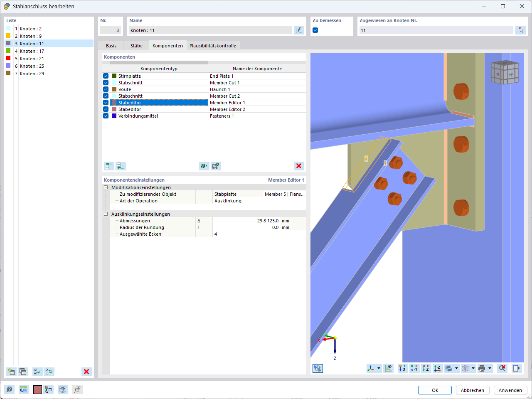Screen dimensions: 532x399
Task: Open the solid render mode dropdown arrow
Action: 456,368
